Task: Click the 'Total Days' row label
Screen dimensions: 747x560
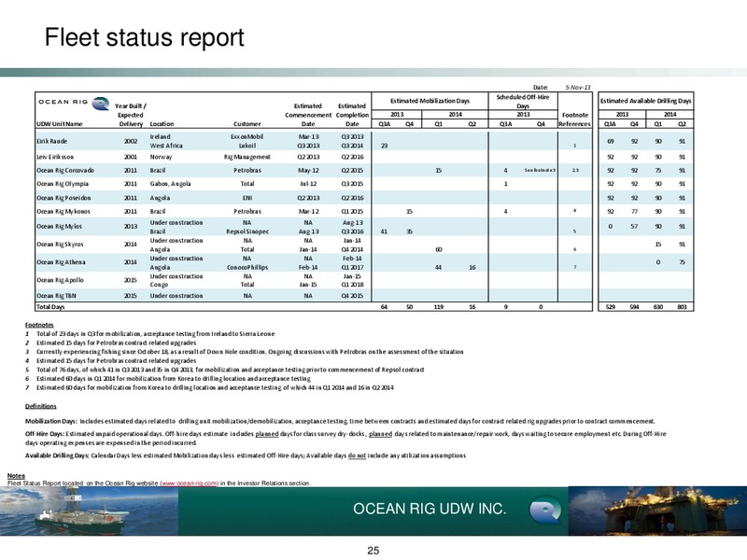Action: pyautogui.click(x=50, y=307)
